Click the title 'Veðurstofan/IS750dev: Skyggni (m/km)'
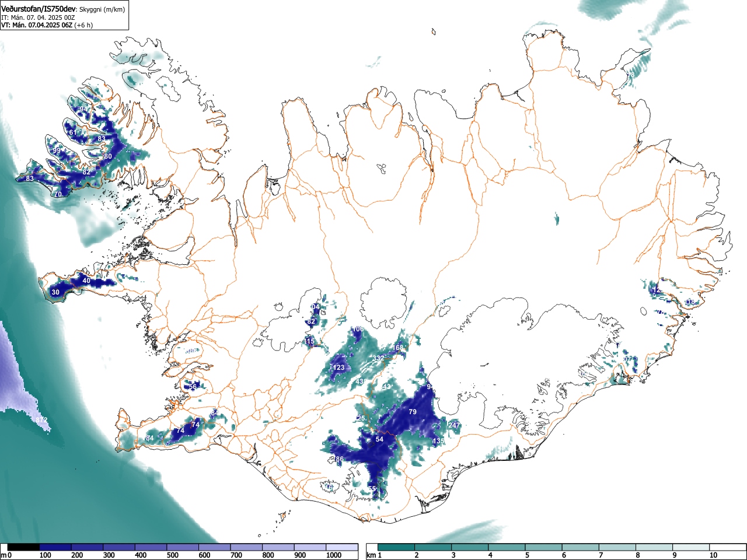747x560 pixels. (x=63, y=9)
